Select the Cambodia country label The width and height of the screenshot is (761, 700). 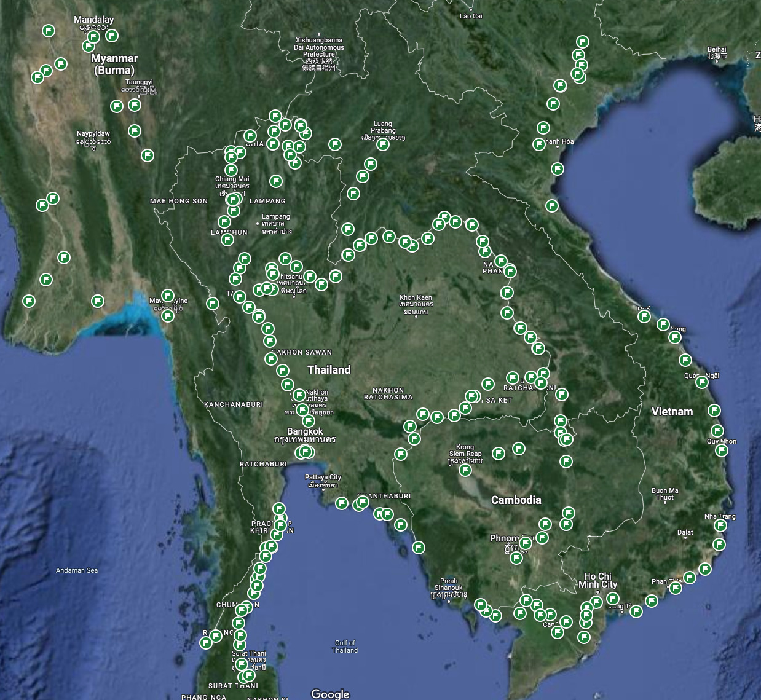pos(516,500)
